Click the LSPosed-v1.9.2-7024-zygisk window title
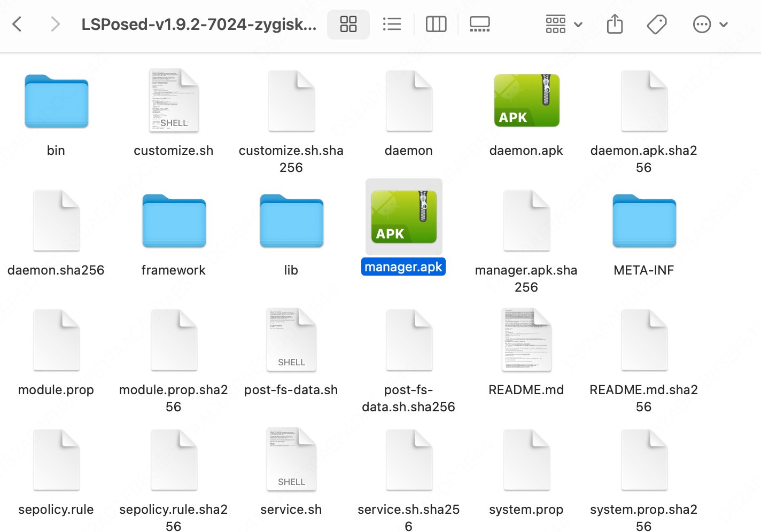Viewport: 761px width, 532px height. point(199,25)
